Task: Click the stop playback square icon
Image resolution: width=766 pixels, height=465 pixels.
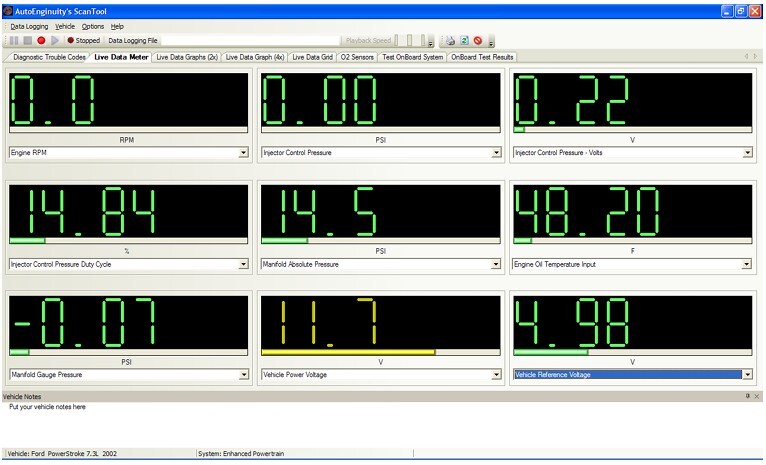Action: pos(28,41)
